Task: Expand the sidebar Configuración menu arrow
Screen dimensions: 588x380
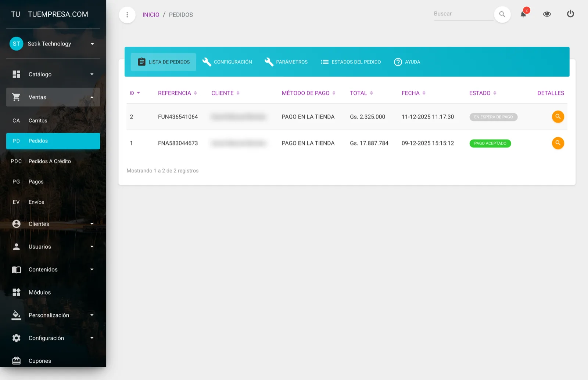Action: (92, 338)
